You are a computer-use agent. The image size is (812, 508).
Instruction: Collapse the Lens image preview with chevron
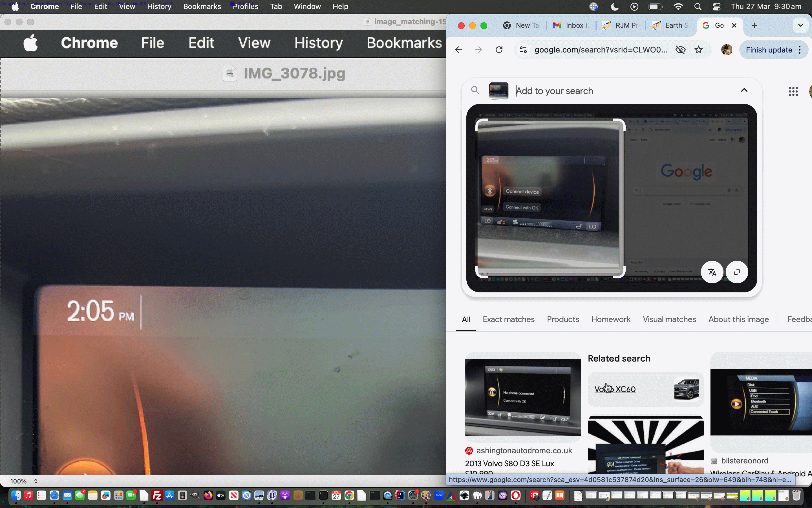point(744,90)
